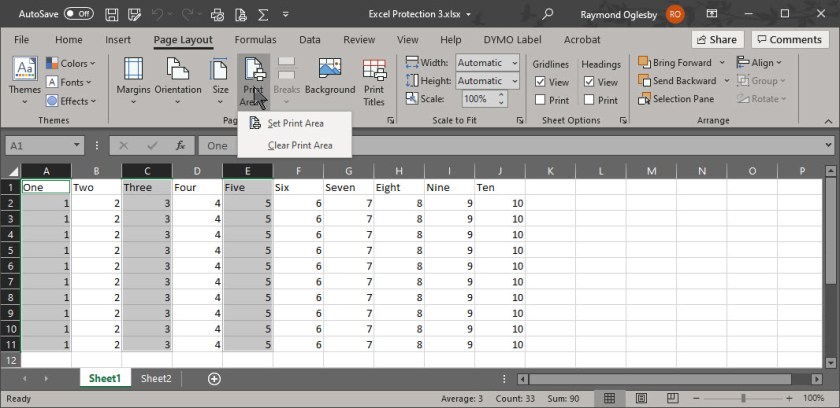Click the zoom out minus button
Image resolution: width=840 pixels, height=408 pixels.
click(x=695, y=398)
